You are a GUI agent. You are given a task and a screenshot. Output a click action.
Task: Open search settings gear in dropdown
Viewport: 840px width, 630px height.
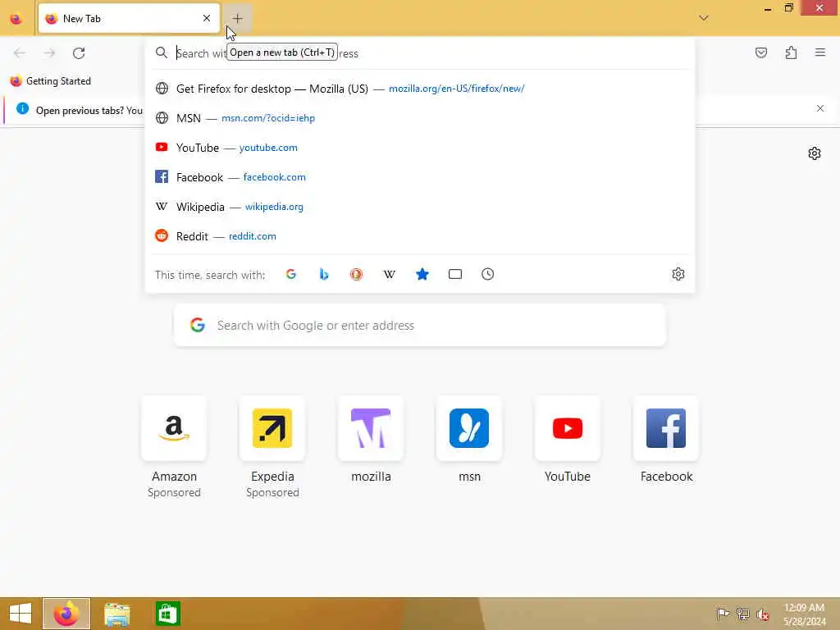[678, 274]
